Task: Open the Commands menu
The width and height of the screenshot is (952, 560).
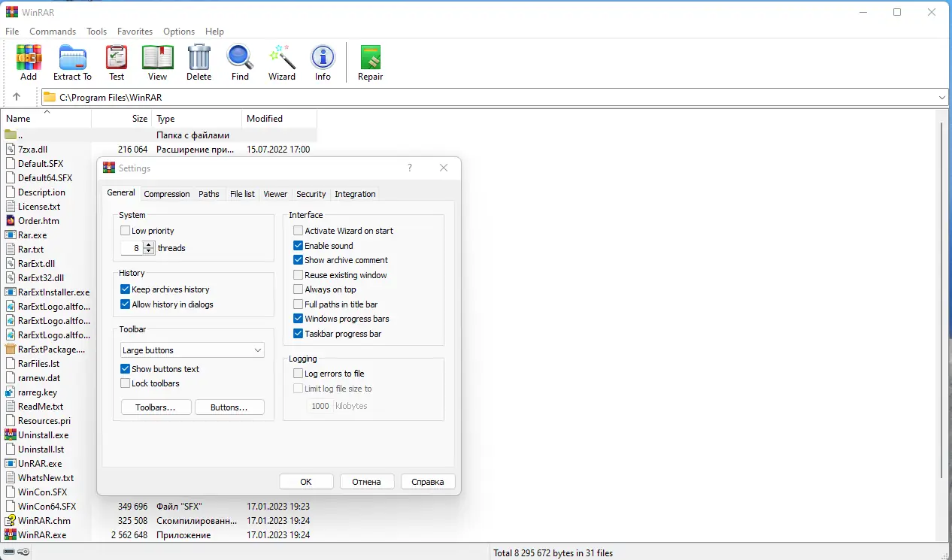Action: (53, 32)
